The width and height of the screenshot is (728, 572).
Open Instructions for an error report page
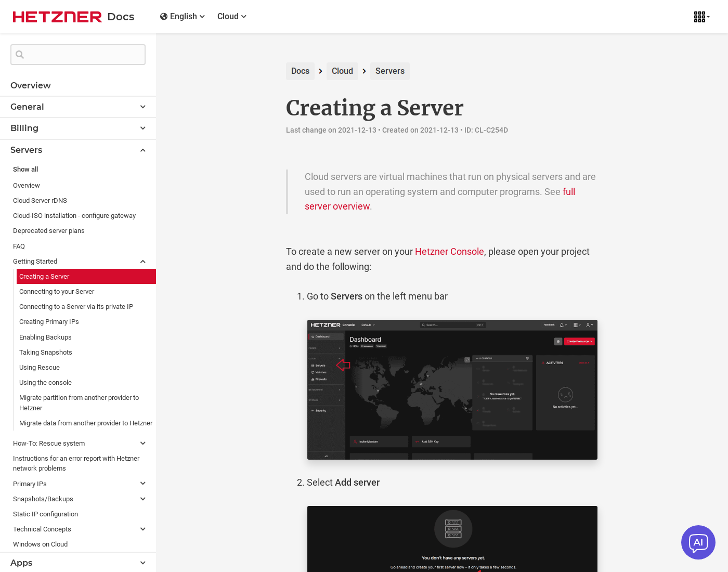(x=76, y=463)
